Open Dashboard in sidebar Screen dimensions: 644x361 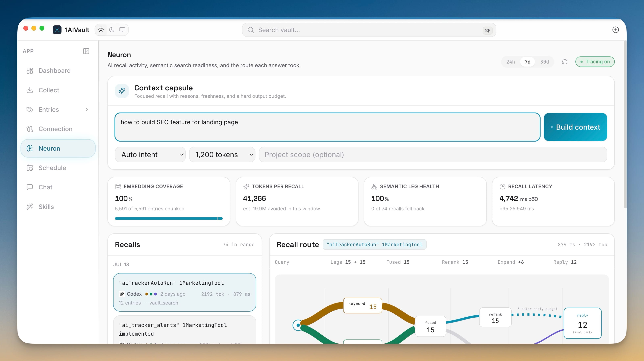pos(58,71)
